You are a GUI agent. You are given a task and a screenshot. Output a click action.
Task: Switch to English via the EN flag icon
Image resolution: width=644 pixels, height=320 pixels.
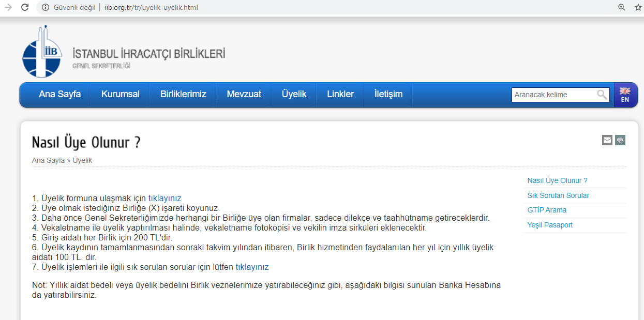pyautogui.click(x=626, y=95)
